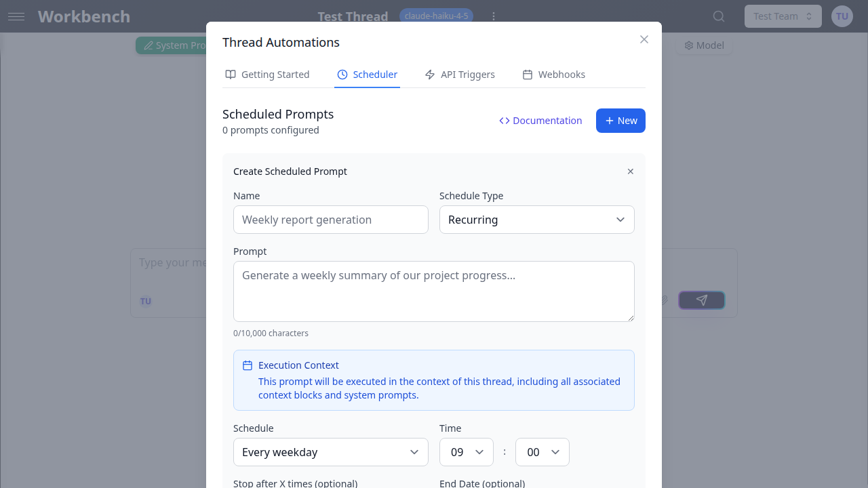Open the Test Team selector

[783, 16]
